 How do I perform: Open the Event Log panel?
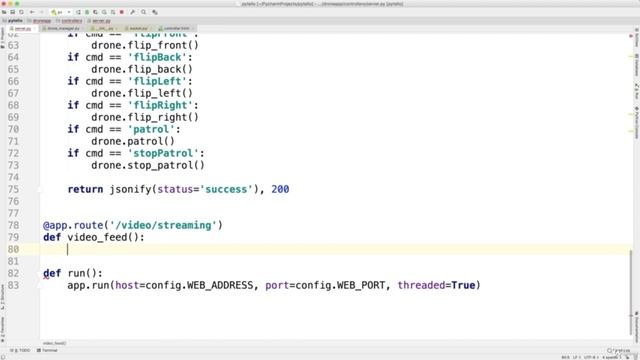point(618,350)
